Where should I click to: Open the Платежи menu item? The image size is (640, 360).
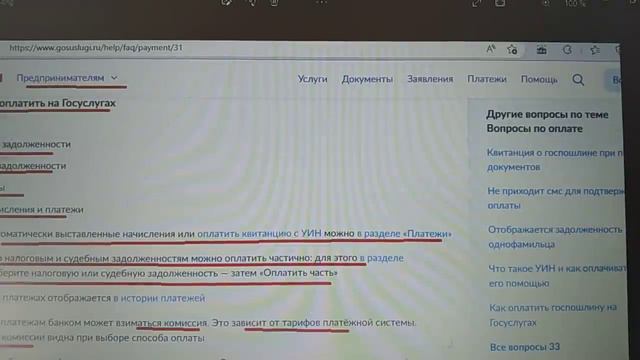(x=487, y=79)
